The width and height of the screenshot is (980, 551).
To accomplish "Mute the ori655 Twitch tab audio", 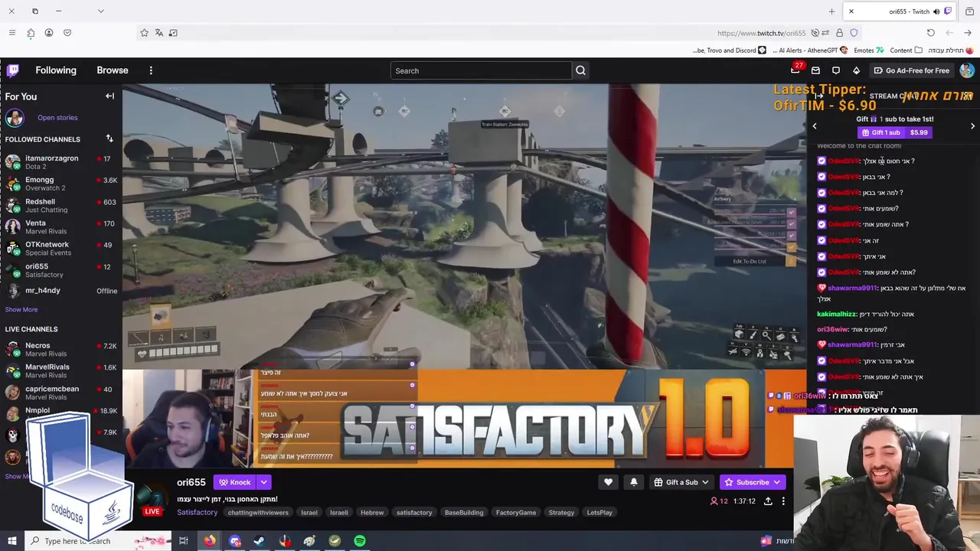I will click(936, 11).
